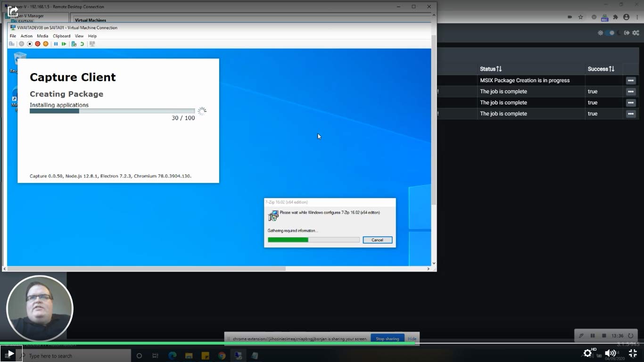Cancel the 7-Zip installer dialog

tap(377, 240)
